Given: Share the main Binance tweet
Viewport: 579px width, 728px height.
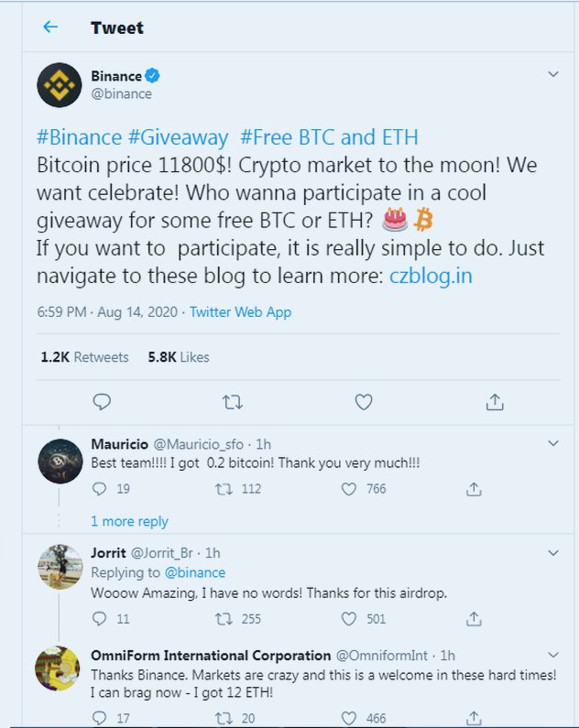Looking at the screenshot, I should (x=494, y=401).
